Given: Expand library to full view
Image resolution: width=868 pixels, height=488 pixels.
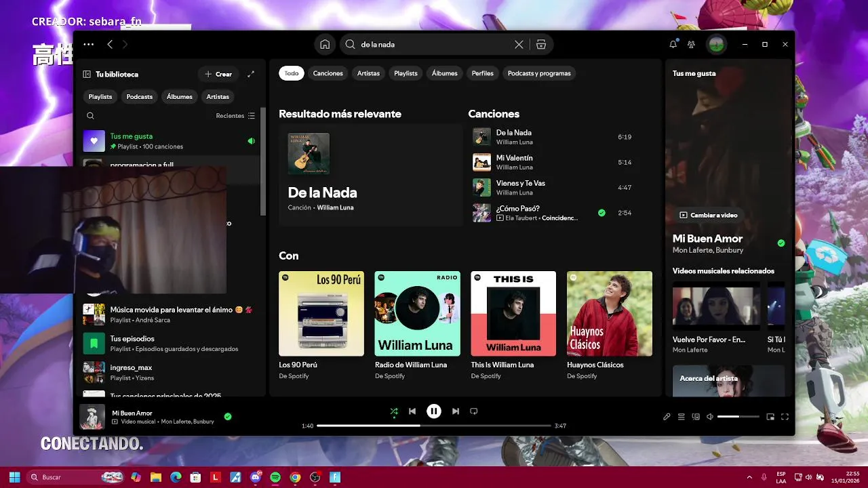Looking at the screenshot, I should [x=251, y=74].
